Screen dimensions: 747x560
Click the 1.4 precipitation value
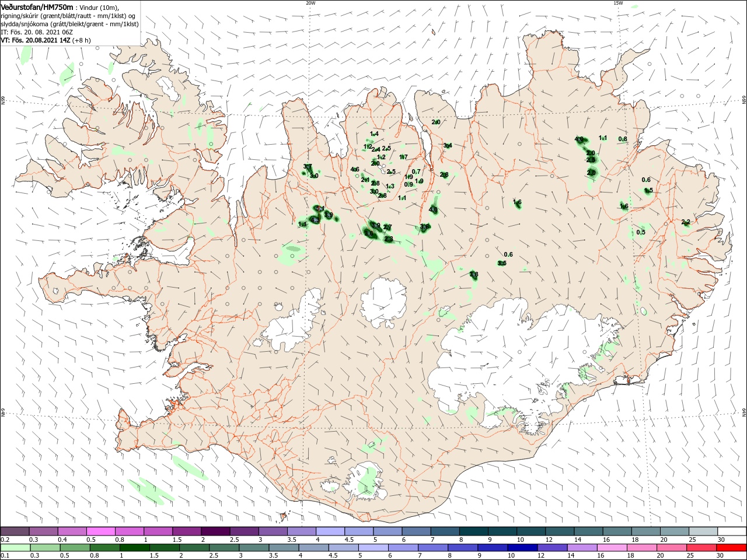[x=374, y=134]
